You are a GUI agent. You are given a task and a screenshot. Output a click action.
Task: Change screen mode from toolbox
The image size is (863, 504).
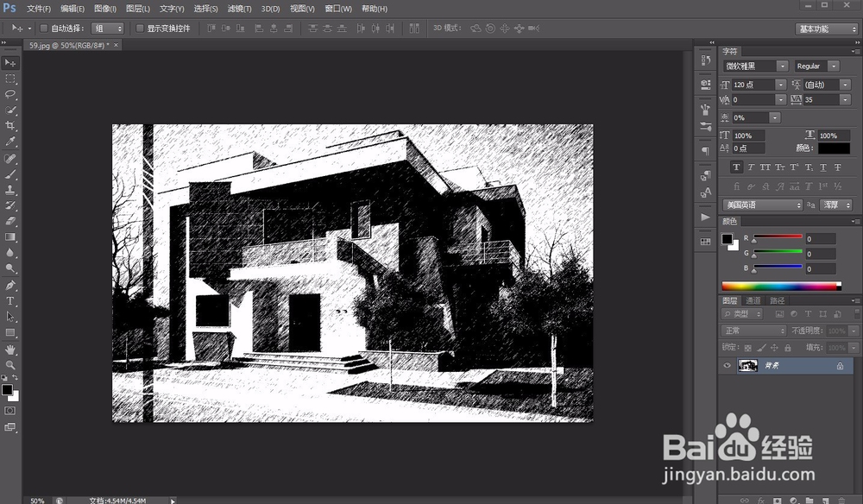click(9, 427)
